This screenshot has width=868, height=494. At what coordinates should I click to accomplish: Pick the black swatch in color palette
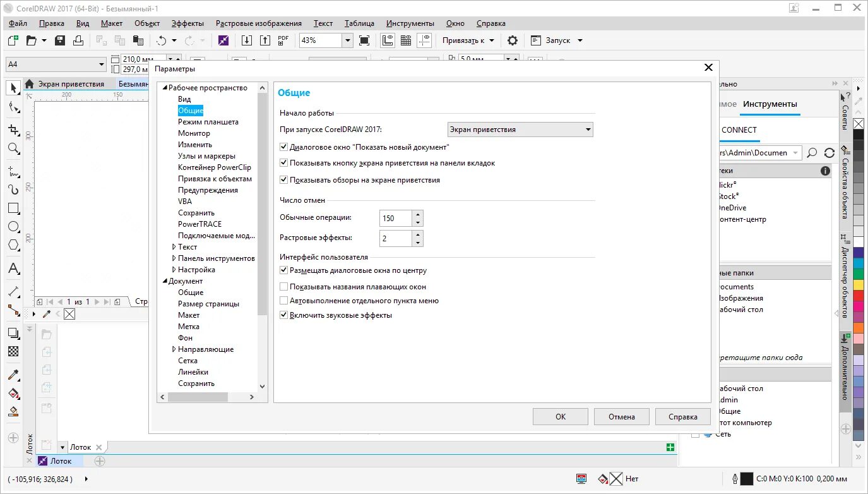tap(859, 135)
